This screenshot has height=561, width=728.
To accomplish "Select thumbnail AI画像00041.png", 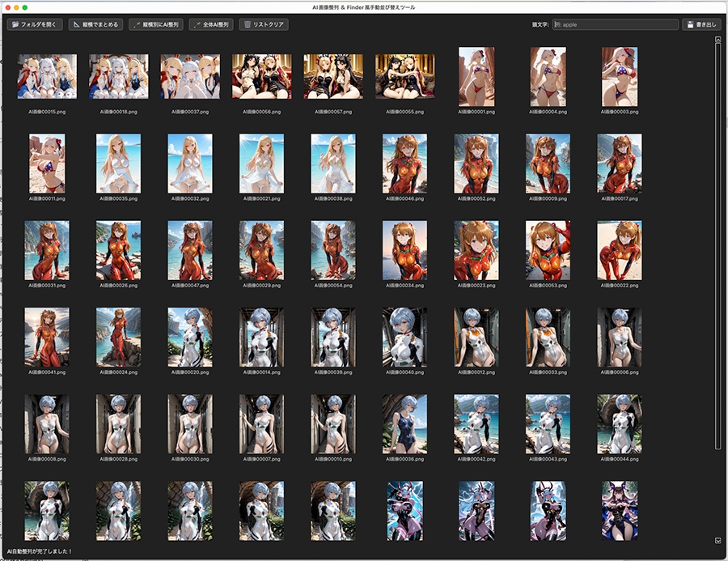I will tap(47, 338).
